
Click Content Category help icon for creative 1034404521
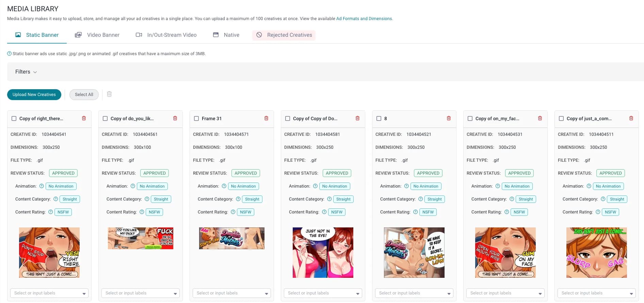tap(421, 199)
